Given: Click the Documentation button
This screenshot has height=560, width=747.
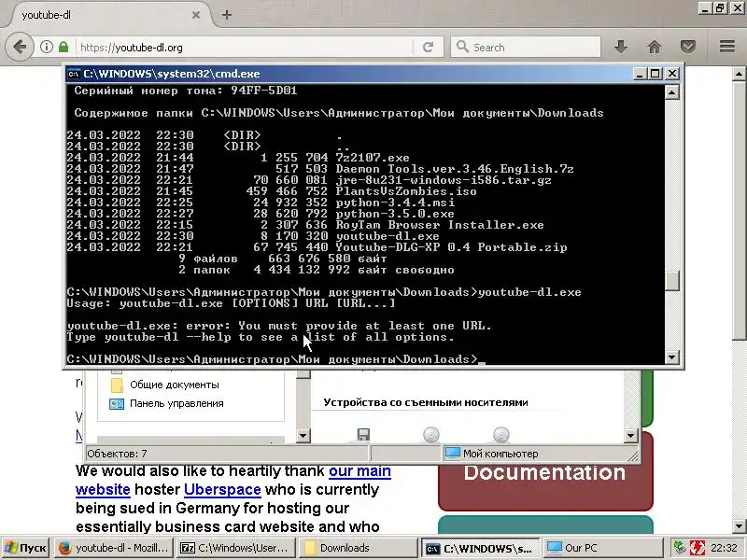Looking at the screenshot, I should (545, 471).
